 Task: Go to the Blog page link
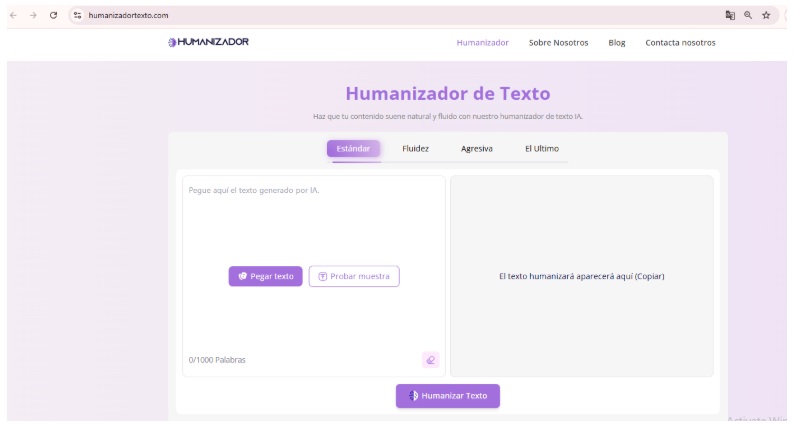click(617, 43)
